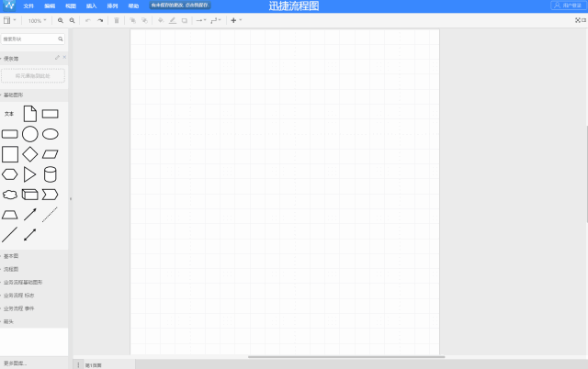Viewport: 588px width, 369px height.
Task: Expand the 流程图 shape library section
Action: [11, 269]
